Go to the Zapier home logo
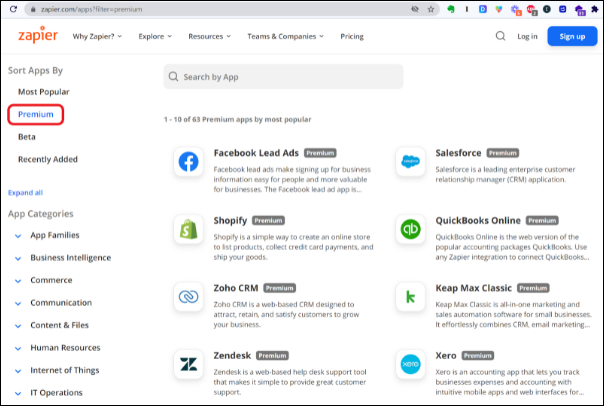This screenshot has width=605, height=406. [38, 35]
